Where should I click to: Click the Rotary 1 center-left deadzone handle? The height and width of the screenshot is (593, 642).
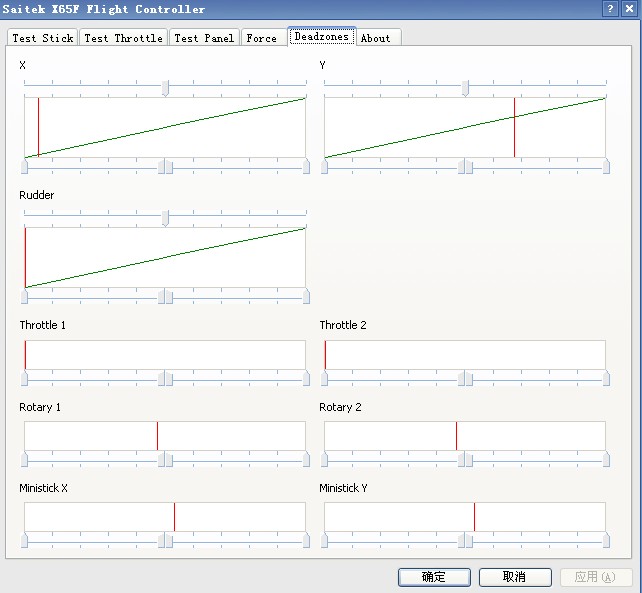(x=161, y=459)
